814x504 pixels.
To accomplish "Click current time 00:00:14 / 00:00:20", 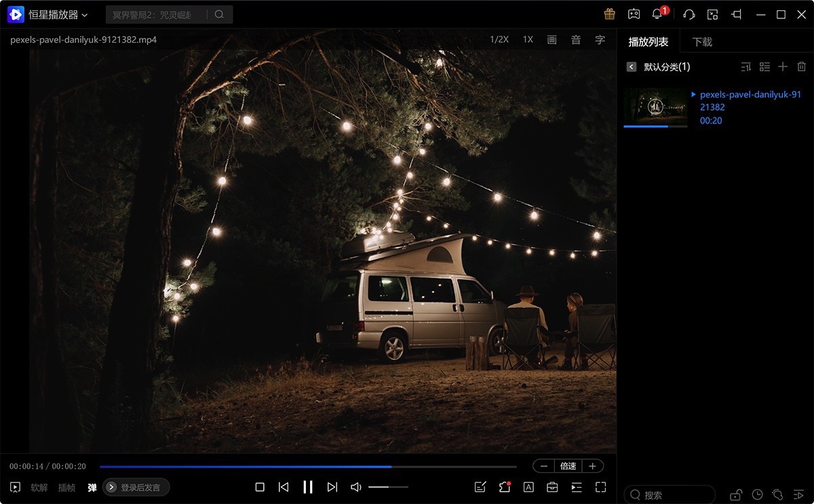I will (x=47, y=467).
